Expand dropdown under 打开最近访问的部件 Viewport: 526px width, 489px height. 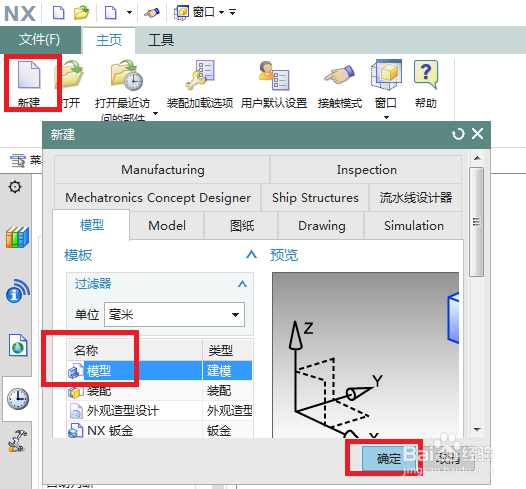tap(155, 113)
